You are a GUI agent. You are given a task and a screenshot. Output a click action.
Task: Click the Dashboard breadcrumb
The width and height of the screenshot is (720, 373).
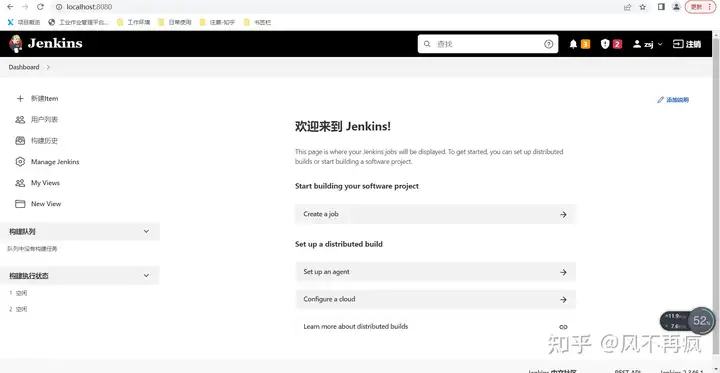click(x=24, y=67)
